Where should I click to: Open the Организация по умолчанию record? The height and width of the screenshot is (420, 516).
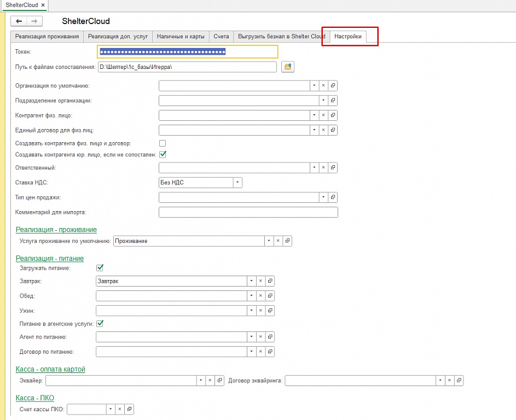click(333, 85)
